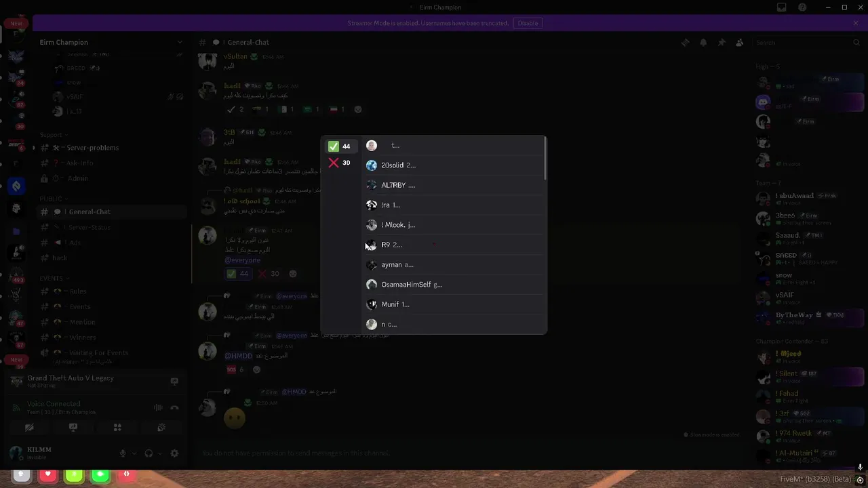Expand input device options next to microphone
Viewport: 868px width, 488px height.
pyautogui.click(x=134, y=453)
